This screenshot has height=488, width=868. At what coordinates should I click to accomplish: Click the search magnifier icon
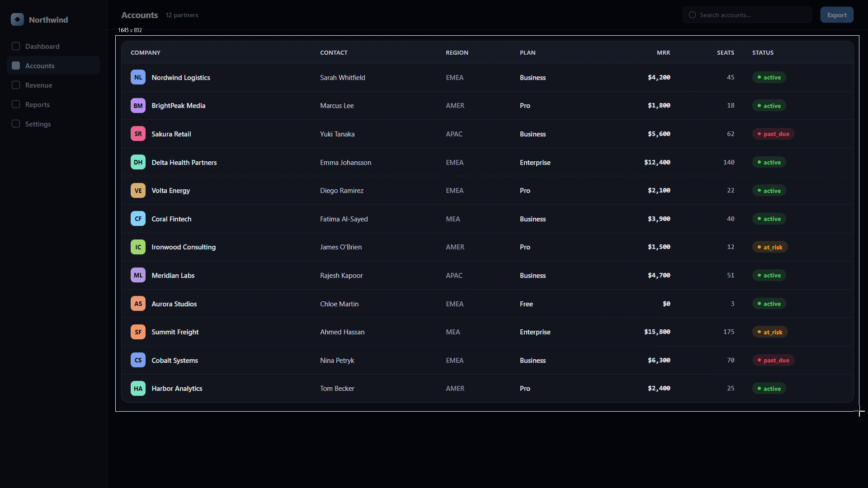(x=692, y=15)
